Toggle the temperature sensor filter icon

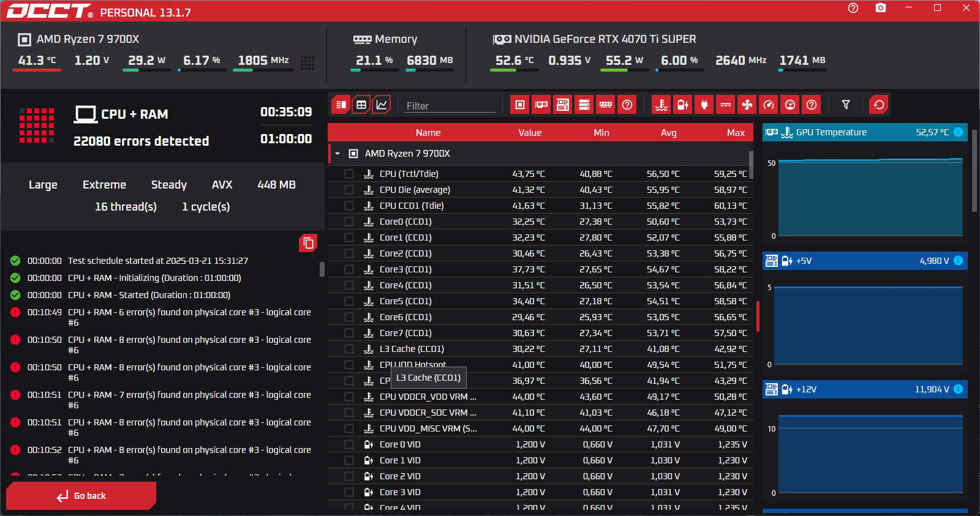pyautogui.click(x=661, y=105)
